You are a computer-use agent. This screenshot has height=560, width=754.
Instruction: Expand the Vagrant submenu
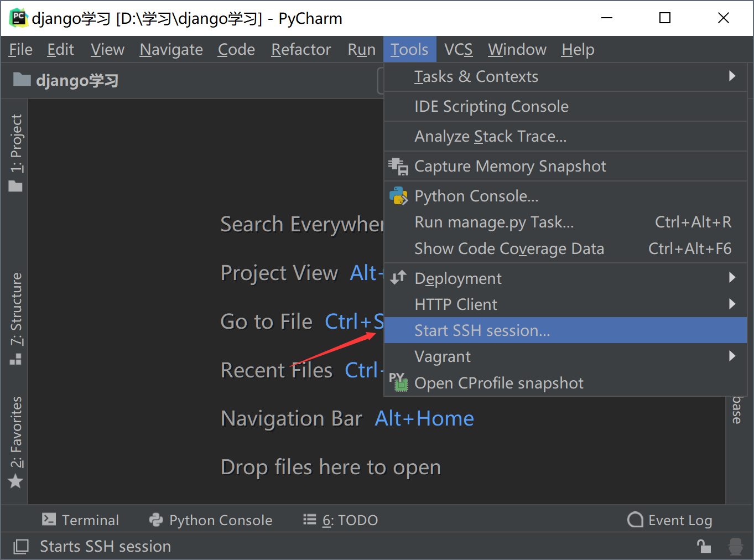732,356
